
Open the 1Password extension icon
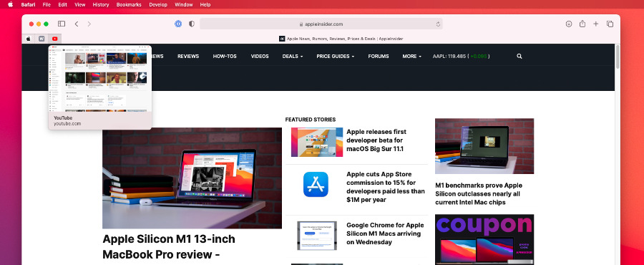178,24
